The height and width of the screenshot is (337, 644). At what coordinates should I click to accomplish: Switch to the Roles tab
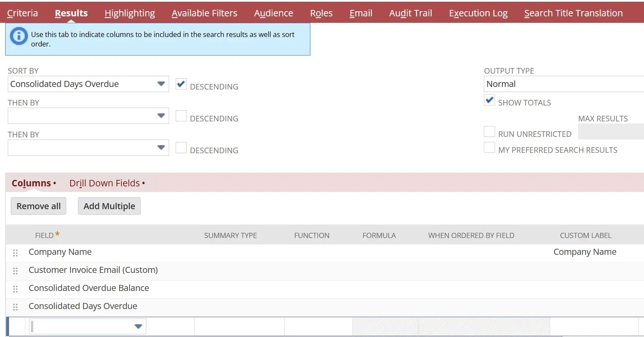click(x=321, y=13)
